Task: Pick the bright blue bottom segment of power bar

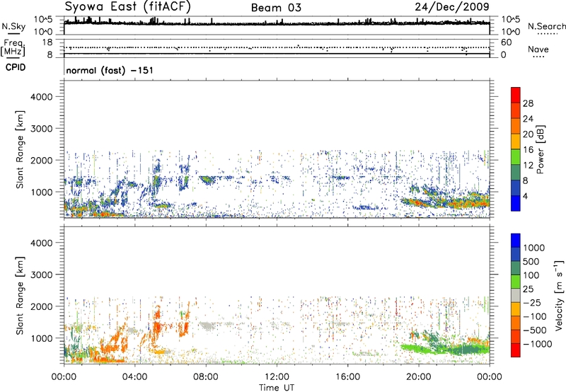Action: click(516, 203)
